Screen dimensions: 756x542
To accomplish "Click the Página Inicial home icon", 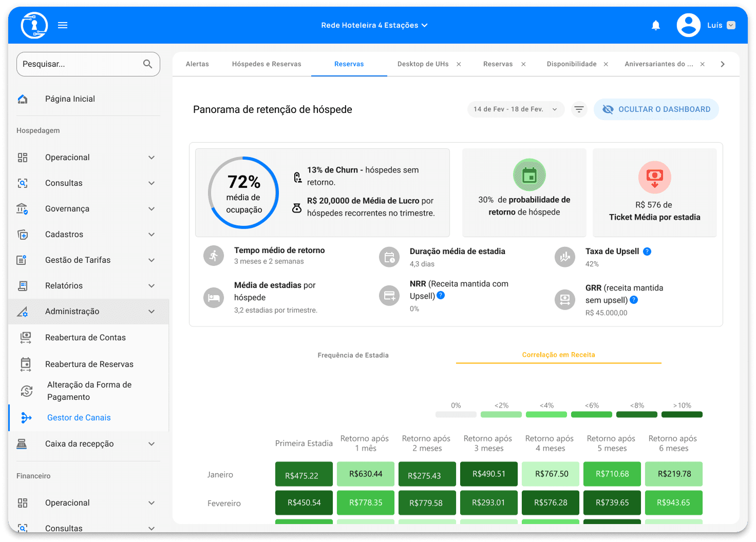I will (x=23, y=99).
